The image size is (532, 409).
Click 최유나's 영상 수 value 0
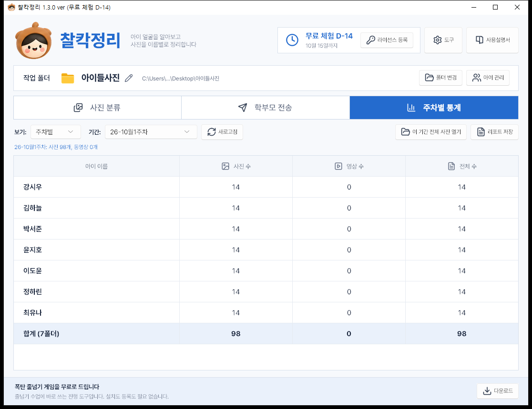click(349, 313)
